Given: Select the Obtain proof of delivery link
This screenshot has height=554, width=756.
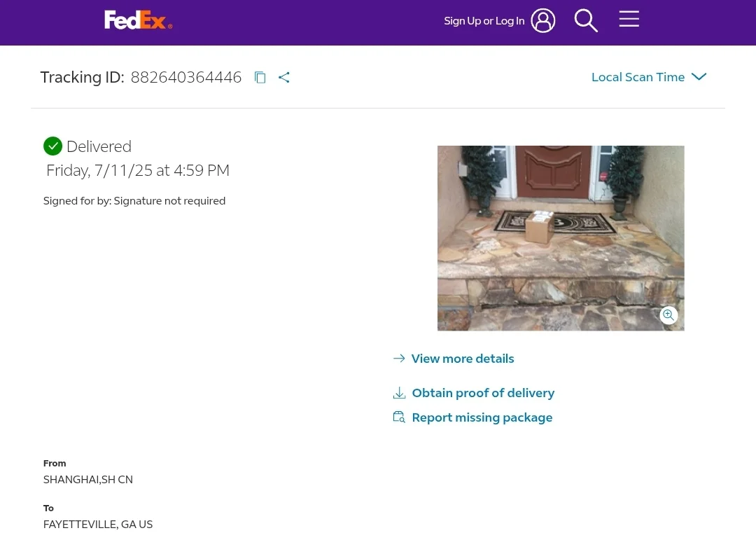Looking at the screenshot, I should point(483,393).
